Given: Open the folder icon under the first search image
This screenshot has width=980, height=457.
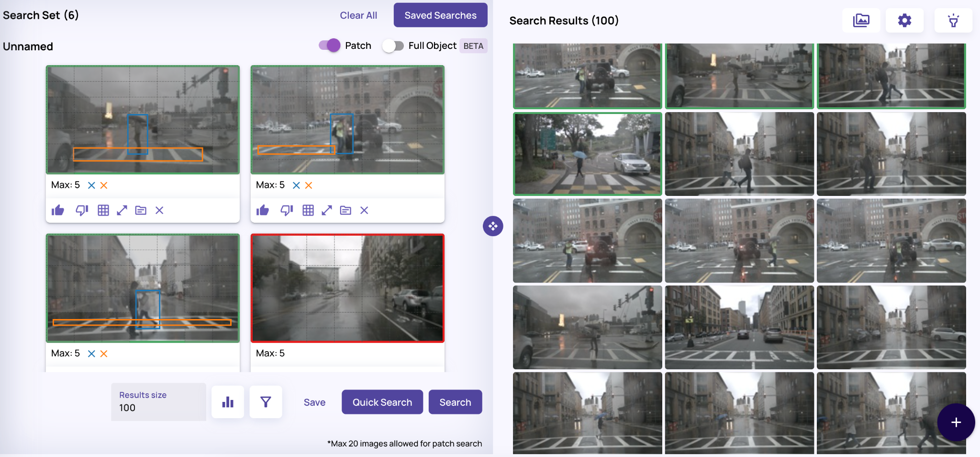Looking at the screenshot, I should pos(140,210).
